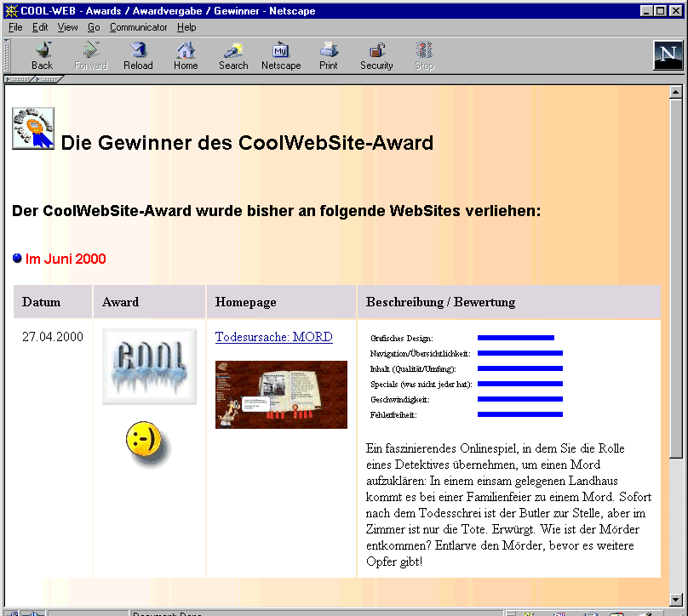
Task: Open the View menu
Action: tap(67, 27)
